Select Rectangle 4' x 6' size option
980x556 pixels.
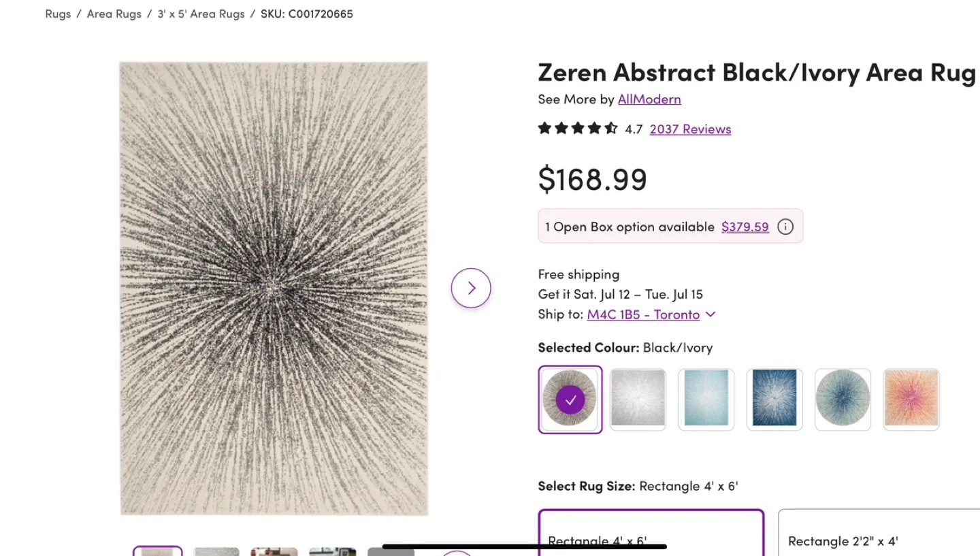pos(651,532)
